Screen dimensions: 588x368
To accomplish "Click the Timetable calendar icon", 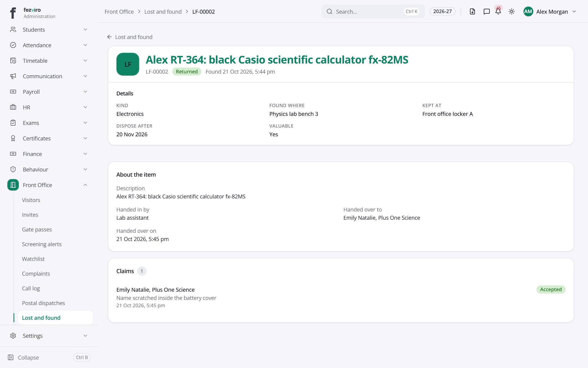I will (x=13, y=61).
